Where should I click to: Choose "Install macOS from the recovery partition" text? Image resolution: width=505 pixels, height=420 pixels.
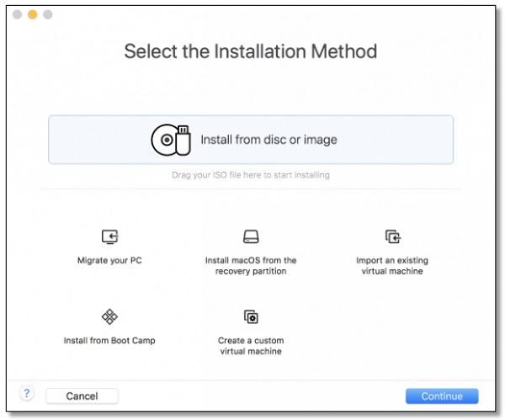tap(251, 266)
